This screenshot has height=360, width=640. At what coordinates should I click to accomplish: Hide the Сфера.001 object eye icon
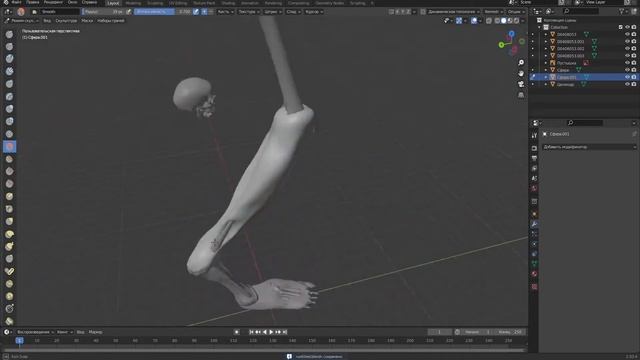click(x=627, y=77)
